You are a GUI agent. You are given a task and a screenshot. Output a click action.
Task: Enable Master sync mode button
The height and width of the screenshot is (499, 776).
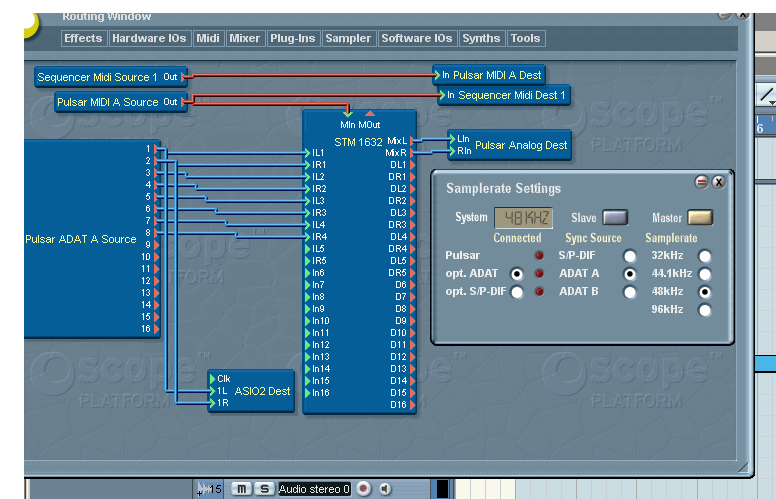click(700, 217)
